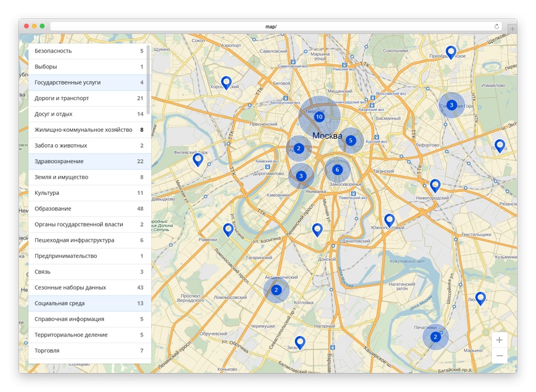Click the category list scrollbar
Viewport: 536px width, 392px height.
pos(148,80)
